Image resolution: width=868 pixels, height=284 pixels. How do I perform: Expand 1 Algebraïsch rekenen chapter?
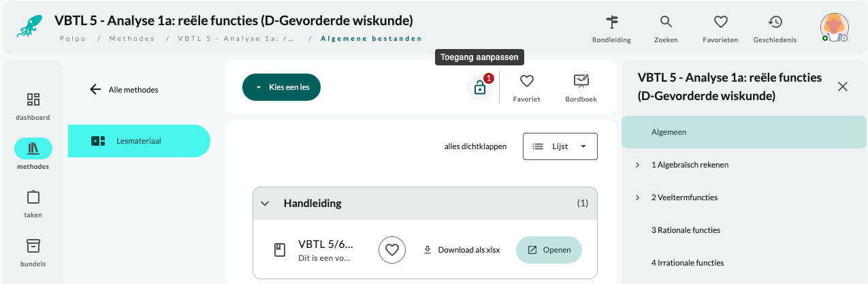point(638,165)
